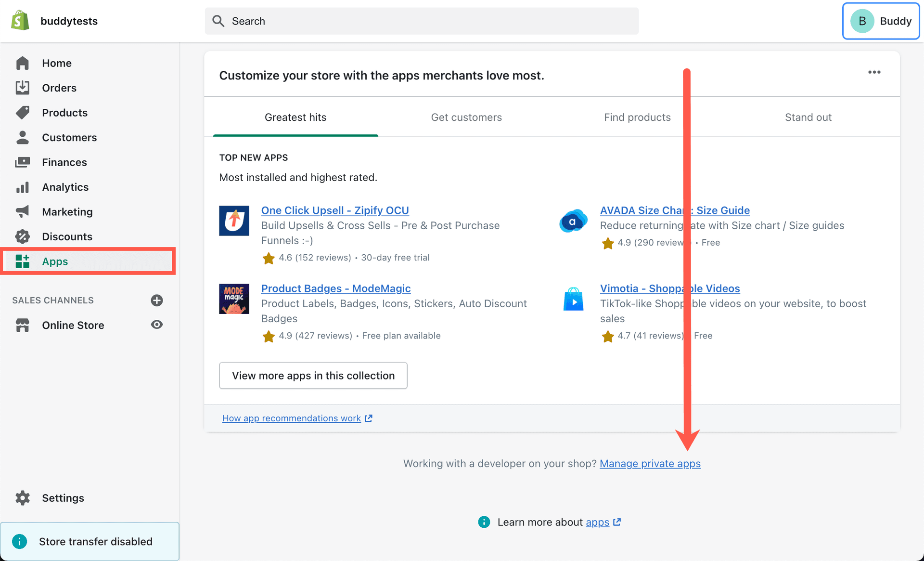Screen dimensions: 924x561
Task: View Online Store via eye icon
Action: [x=157, y=325]
